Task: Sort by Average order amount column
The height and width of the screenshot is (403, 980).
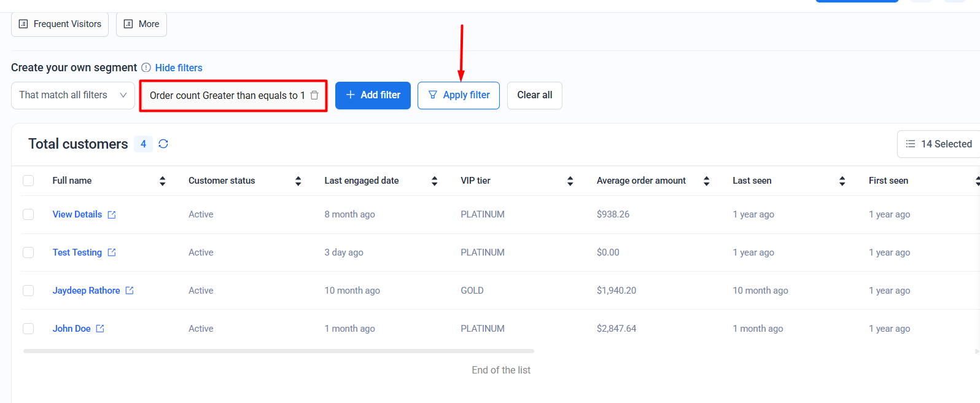Action: pos(706,181)
